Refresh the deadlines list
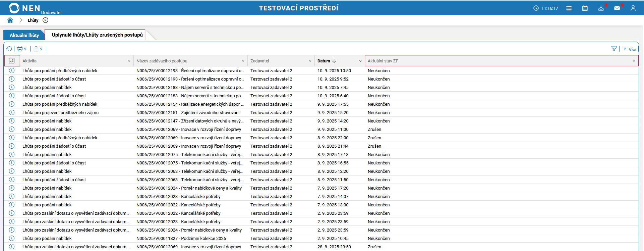Image resolution: width=644 pixels, height=251 pixels. (9, 49)
